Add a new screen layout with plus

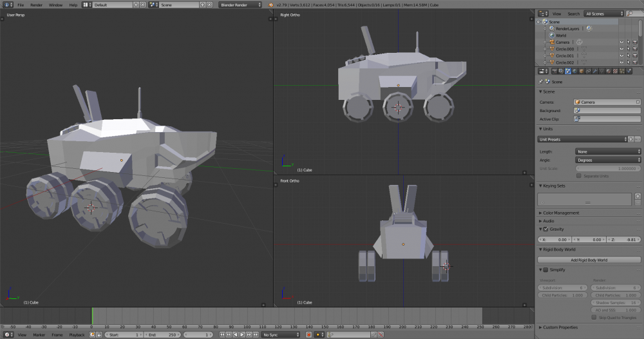pos(136,5)
